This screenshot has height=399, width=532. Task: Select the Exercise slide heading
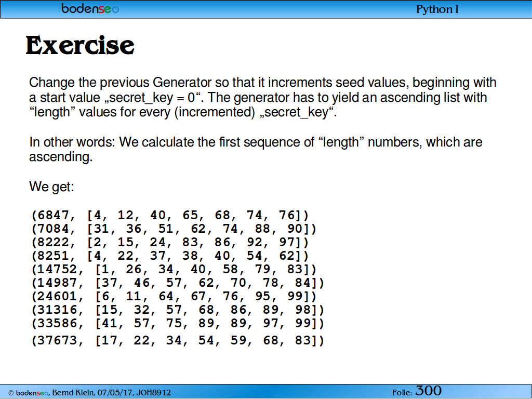point(80,45)
